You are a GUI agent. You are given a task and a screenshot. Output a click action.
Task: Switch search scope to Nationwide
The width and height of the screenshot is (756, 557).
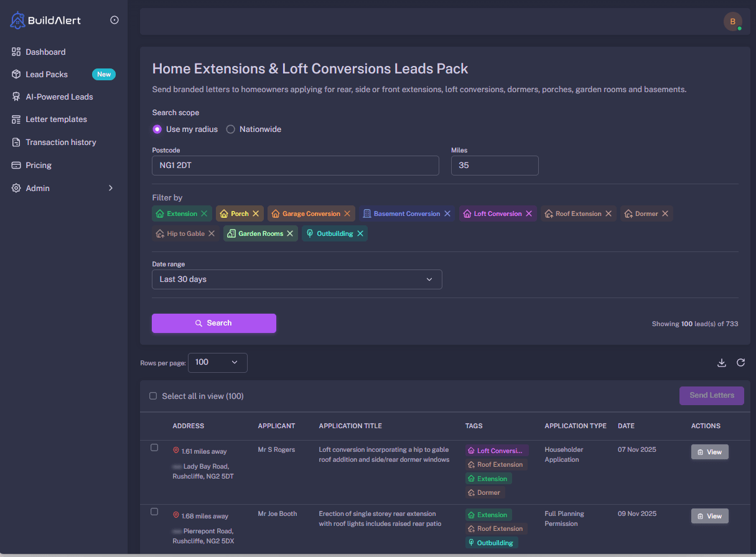pyautogui.click(x=231, y=129)
